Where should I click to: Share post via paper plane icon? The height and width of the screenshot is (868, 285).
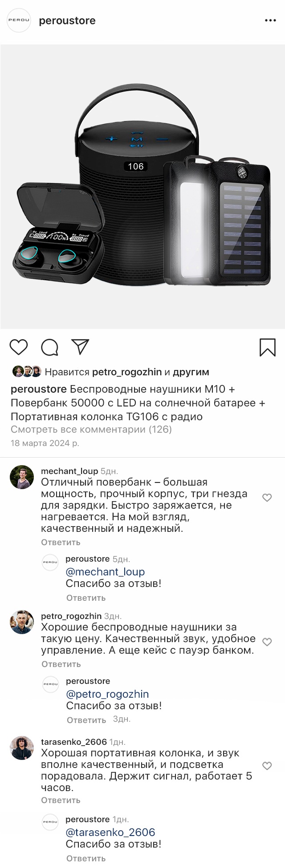(x=80, y=347)
